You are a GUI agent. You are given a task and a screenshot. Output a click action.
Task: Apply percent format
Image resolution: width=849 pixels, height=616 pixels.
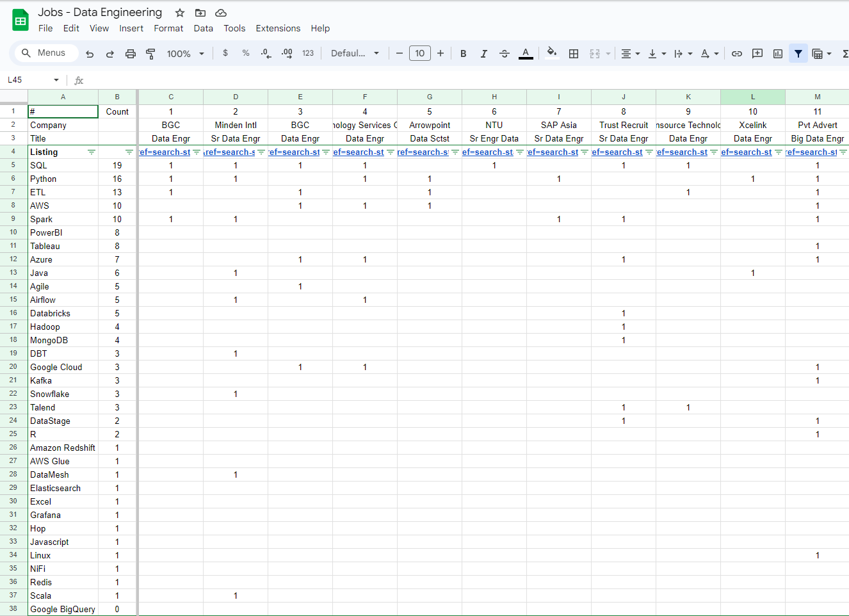pyautogui.click(x=246, y=53)
